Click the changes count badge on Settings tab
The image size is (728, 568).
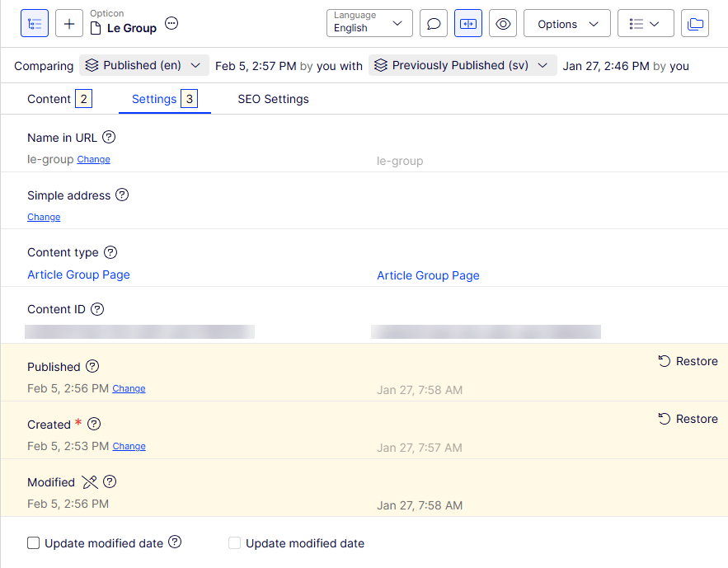click(189, 99)
